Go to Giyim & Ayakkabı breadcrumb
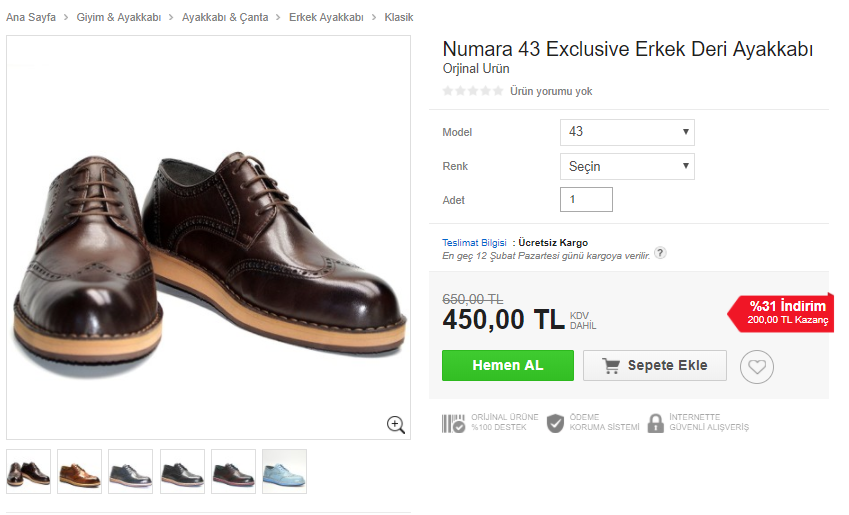Screen dimensions: 849x515 coord(119,18)
